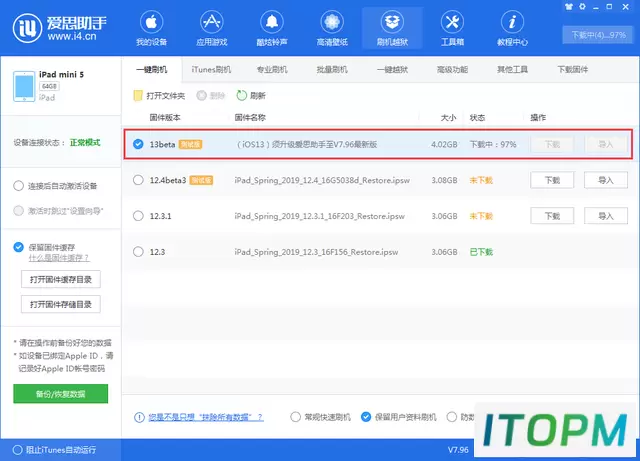Click the 打开固件缓存目录 button

point(61,279)
